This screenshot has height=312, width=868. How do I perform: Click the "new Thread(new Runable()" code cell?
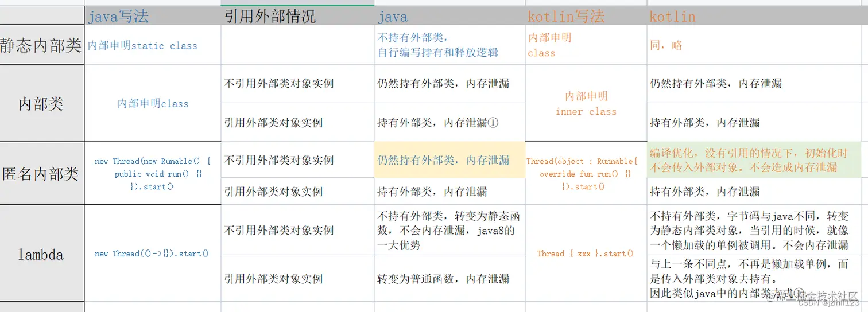(x=152, y=173)
